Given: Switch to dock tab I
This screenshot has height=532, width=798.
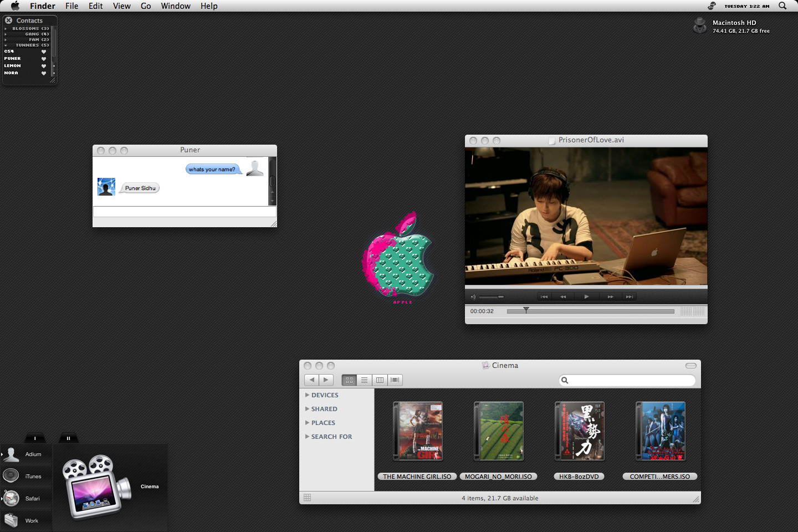Looking at the screenshot, I should (35, 438).
